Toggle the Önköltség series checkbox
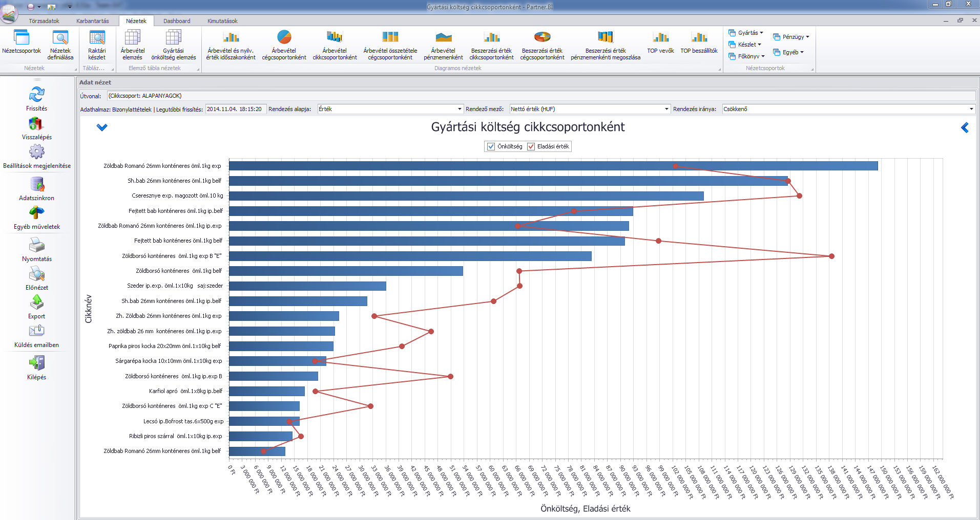This screenshot has height=520, width=980. (491, 146)
